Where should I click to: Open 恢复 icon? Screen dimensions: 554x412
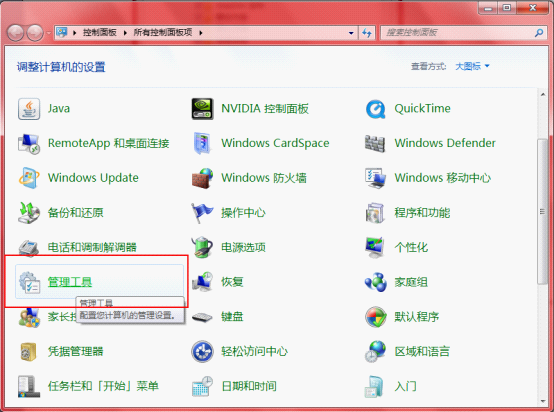point(202,282)
